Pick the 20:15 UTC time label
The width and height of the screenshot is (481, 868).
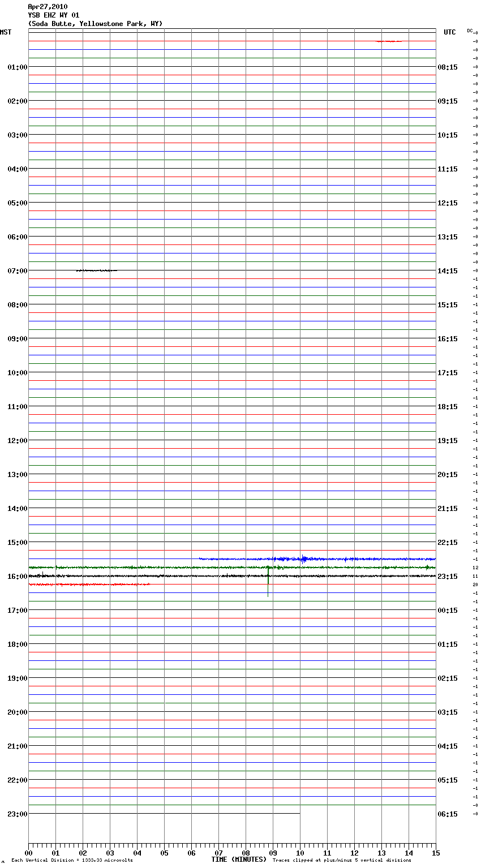click(x=448, y=475)
